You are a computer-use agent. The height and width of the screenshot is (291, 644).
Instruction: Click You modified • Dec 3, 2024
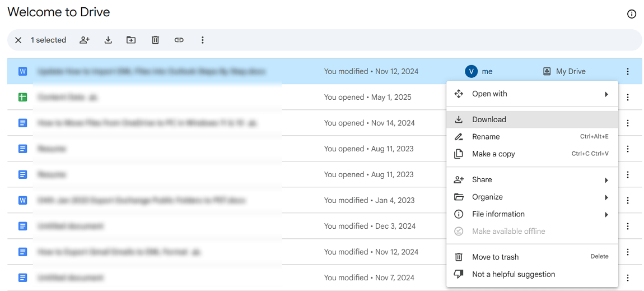click(x=370, y=226)
